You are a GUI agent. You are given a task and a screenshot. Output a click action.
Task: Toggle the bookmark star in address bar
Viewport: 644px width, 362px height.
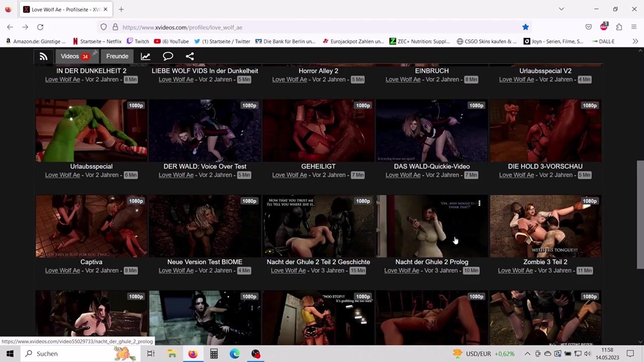pyautogui.click(x=525, y=27)
